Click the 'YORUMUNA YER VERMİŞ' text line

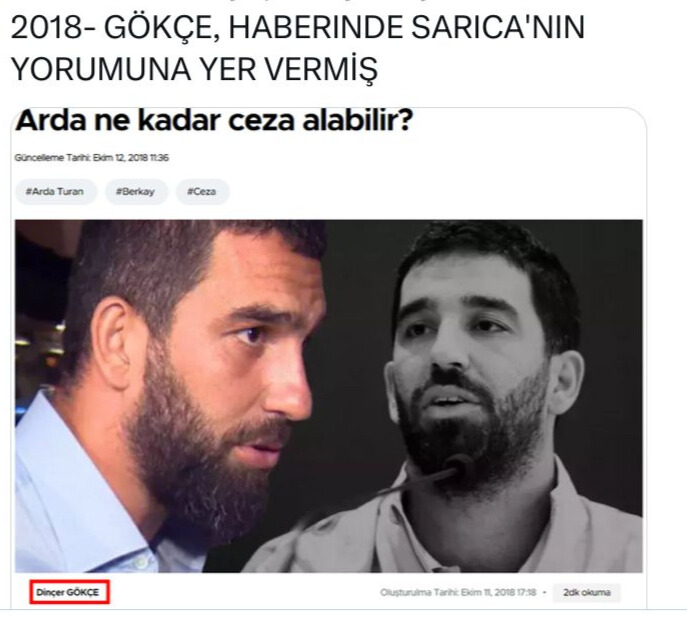click(194, 69)
